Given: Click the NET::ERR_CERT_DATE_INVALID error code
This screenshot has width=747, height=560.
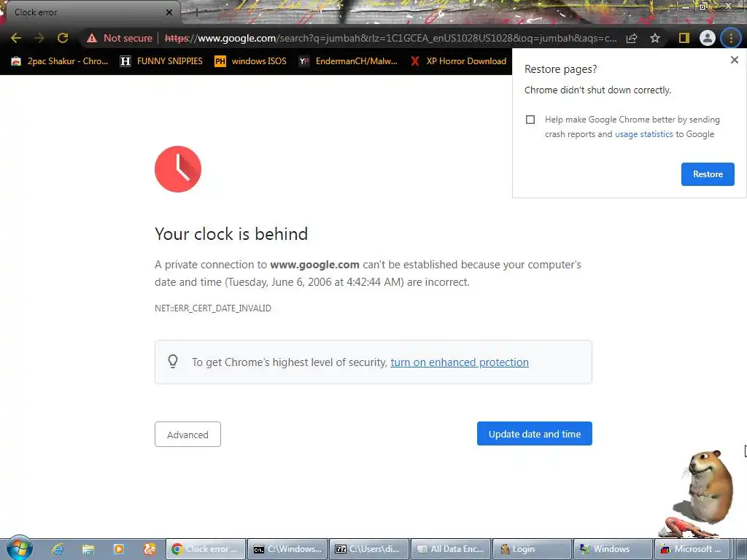Looking at the screenshot, I should click(x=213, y=308).
